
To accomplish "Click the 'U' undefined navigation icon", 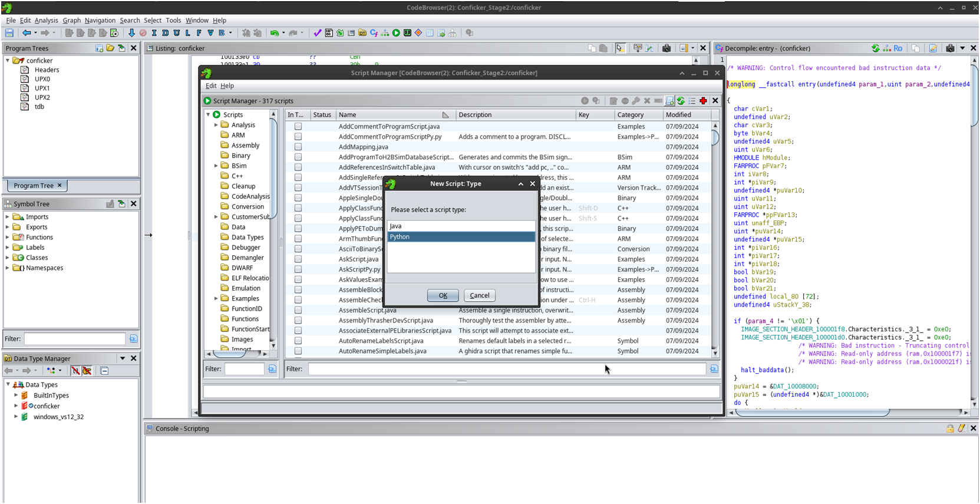I will 177,33.
